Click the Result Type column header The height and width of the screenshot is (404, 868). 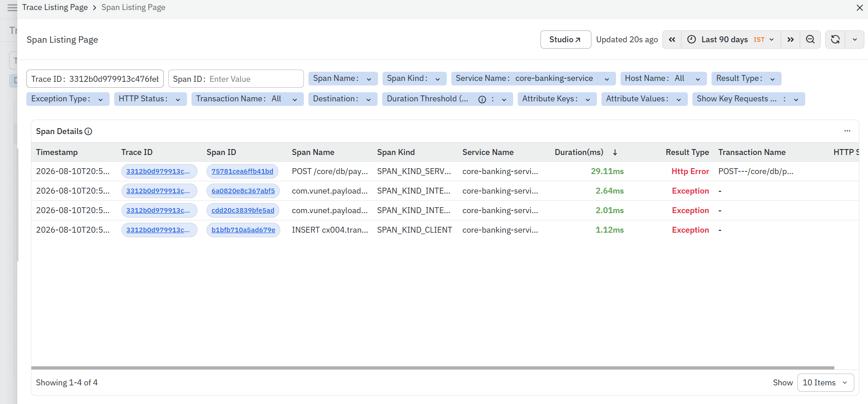[x=687, y=152]
